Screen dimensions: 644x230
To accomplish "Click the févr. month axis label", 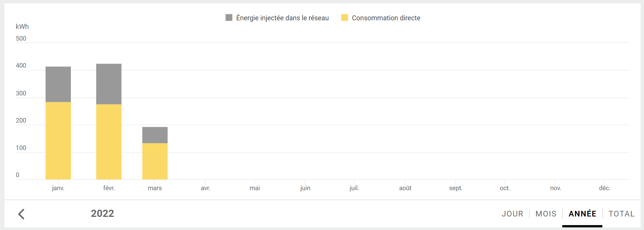I will pos(109,188).
